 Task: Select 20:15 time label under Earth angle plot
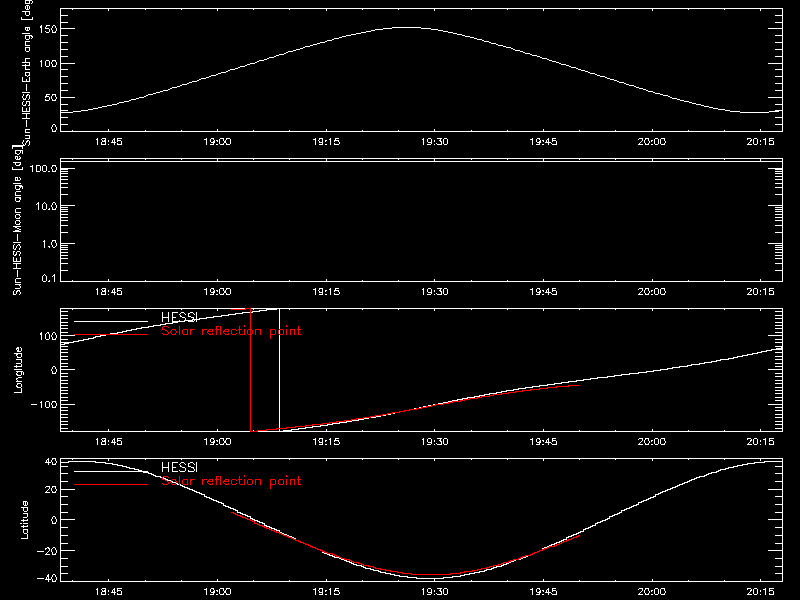coord(760,142)
